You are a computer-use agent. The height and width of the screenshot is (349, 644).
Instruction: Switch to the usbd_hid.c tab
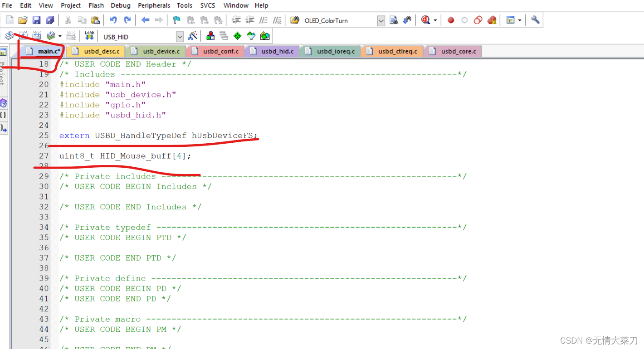pos(273,51)
